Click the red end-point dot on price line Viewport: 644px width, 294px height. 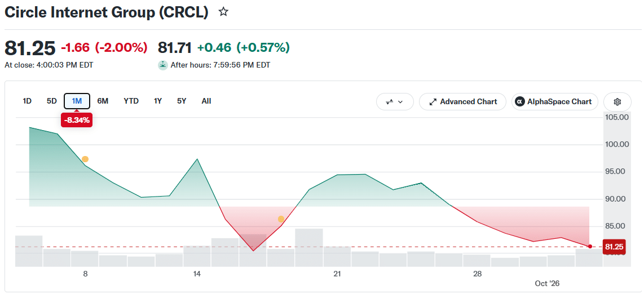[x=590, y=247]
